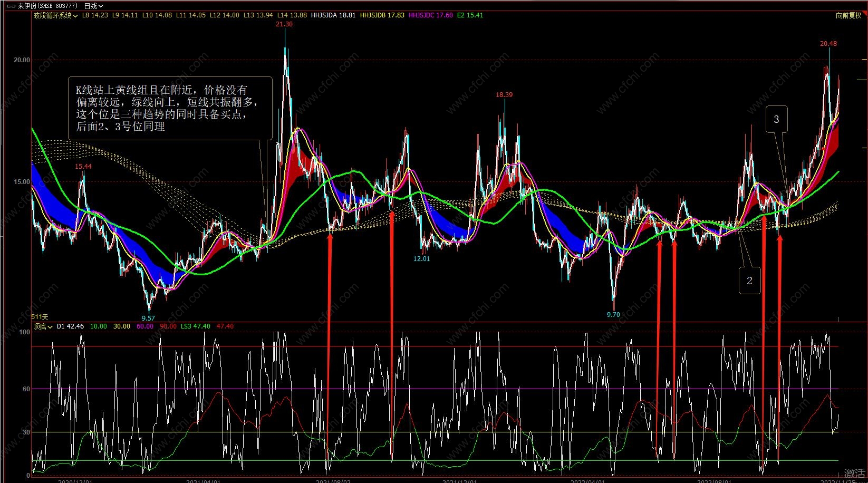The image size is (868, 483).
Task: Click the 100 level on indicator axis
Action: 24,332
